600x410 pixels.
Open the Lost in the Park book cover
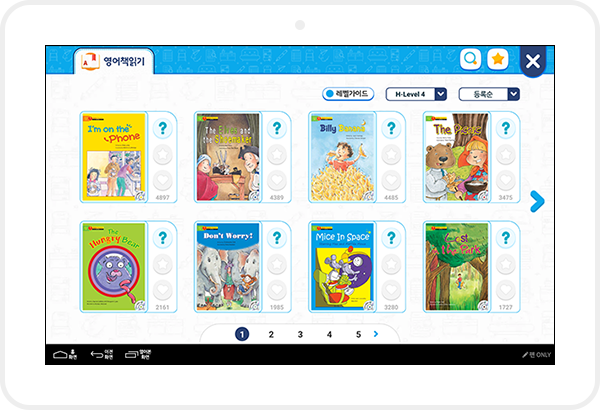[457, 267]
